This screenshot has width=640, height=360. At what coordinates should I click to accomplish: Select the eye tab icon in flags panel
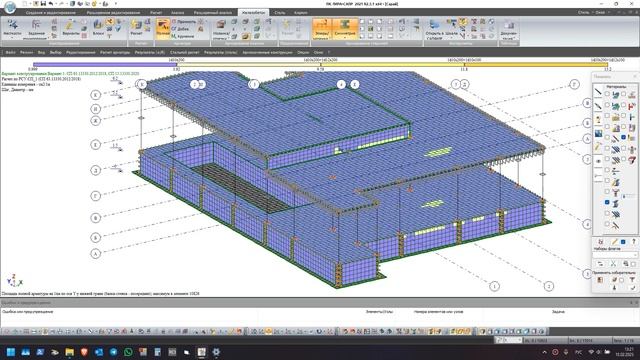pos(598,161)
